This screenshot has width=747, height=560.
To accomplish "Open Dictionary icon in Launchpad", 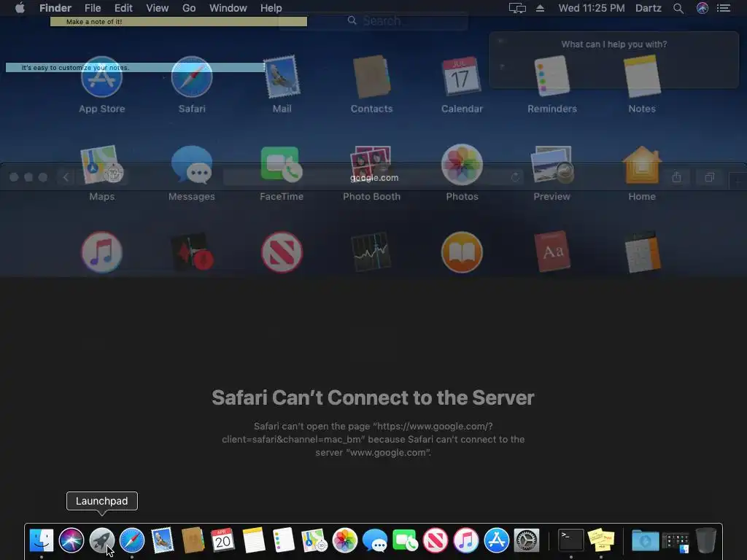I will point(551,252).
